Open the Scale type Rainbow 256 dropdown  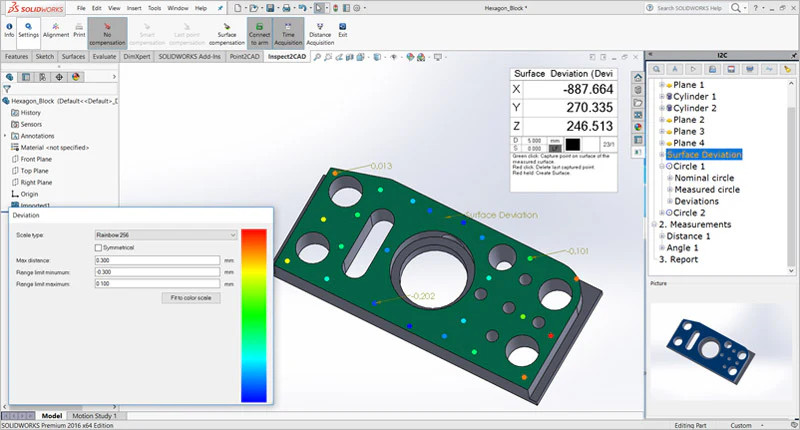[166, 235]
